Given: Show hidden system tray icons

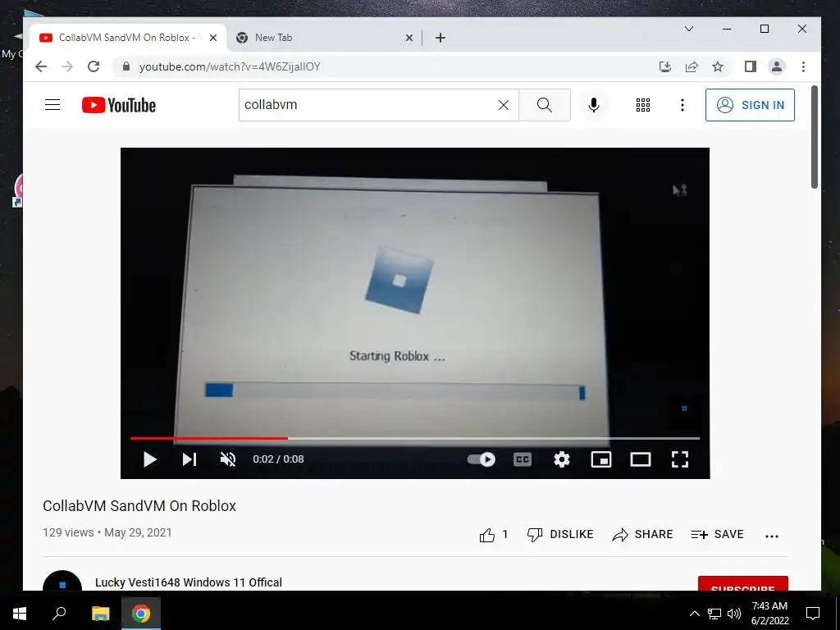Looking at the screenshot, I should pyautogui.click(x=694, y=614).
